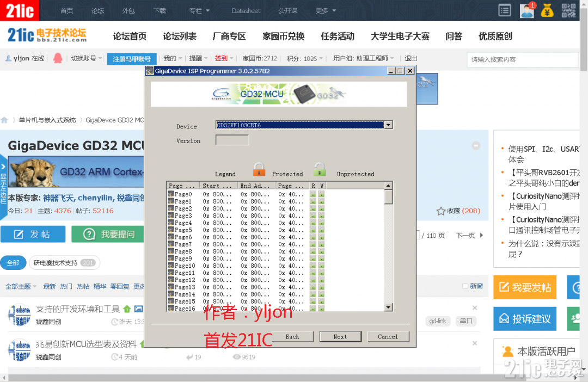Open the list icon in the top bar
Screen dimensions: 588x382
[x=505, y=10]
